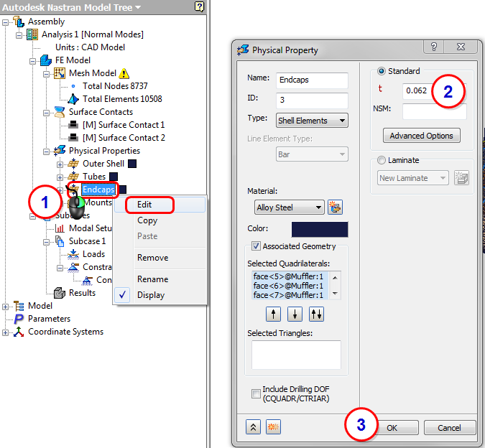Click the Name field containing Endcaps
The width and height of the screenshot is (485, 448).
pos(312,80)
